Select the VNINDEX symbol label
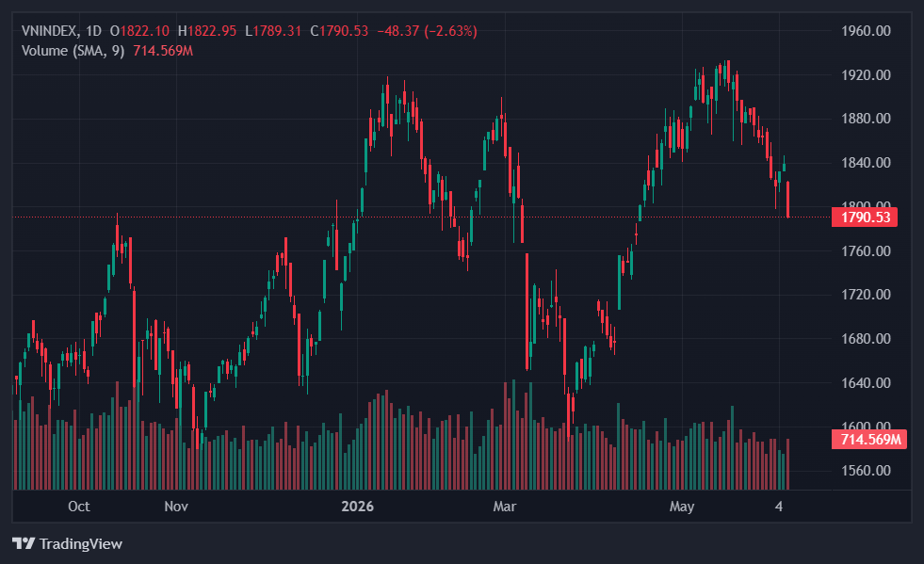 [49, 31]
